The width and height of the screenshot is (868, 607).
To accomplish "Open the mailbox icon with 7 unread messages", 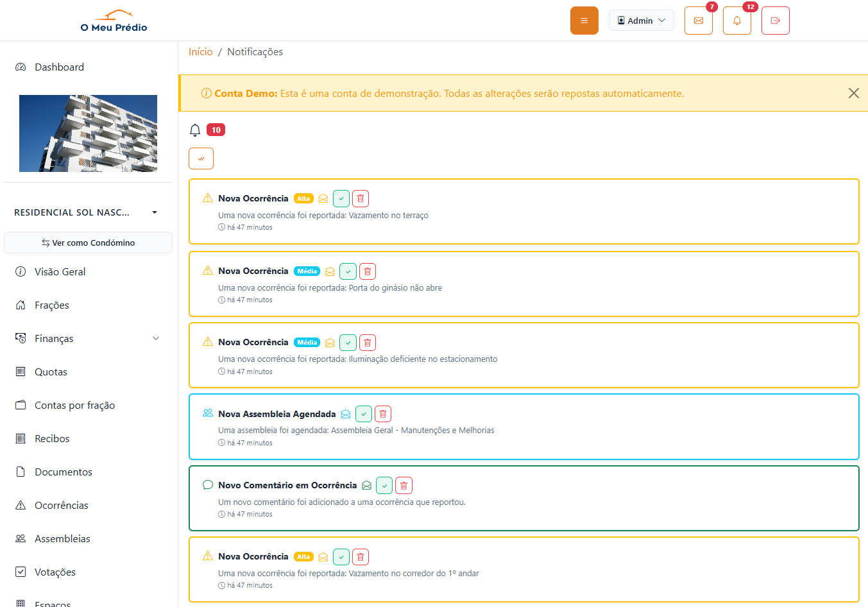I will [699, 20].
